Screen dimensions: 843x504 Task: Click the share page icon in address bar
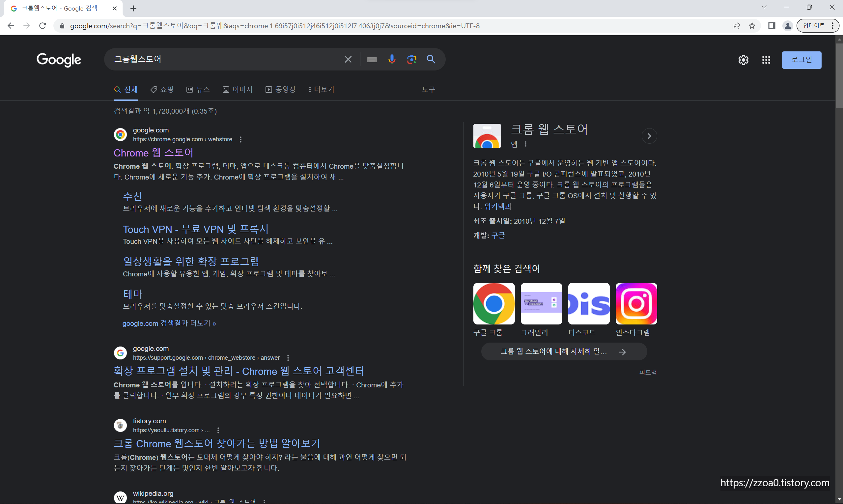(x=736, y=26)
